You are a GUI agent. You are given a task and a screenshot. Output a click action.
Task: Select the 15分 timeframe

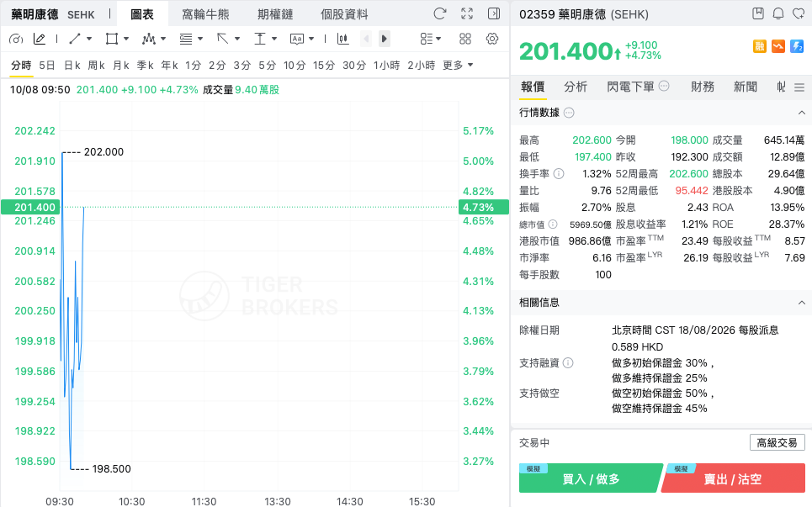tap(324, 66)
